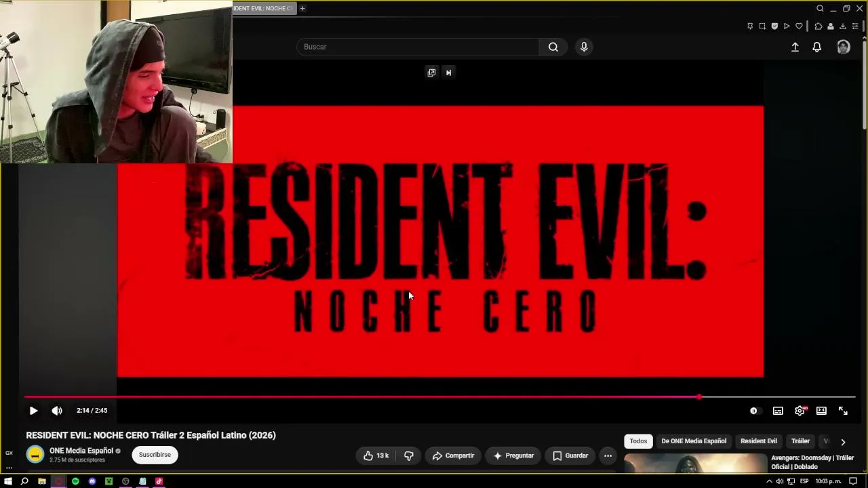
Task: Open Discord from the taskbar
Action: [x=92, y=481]
